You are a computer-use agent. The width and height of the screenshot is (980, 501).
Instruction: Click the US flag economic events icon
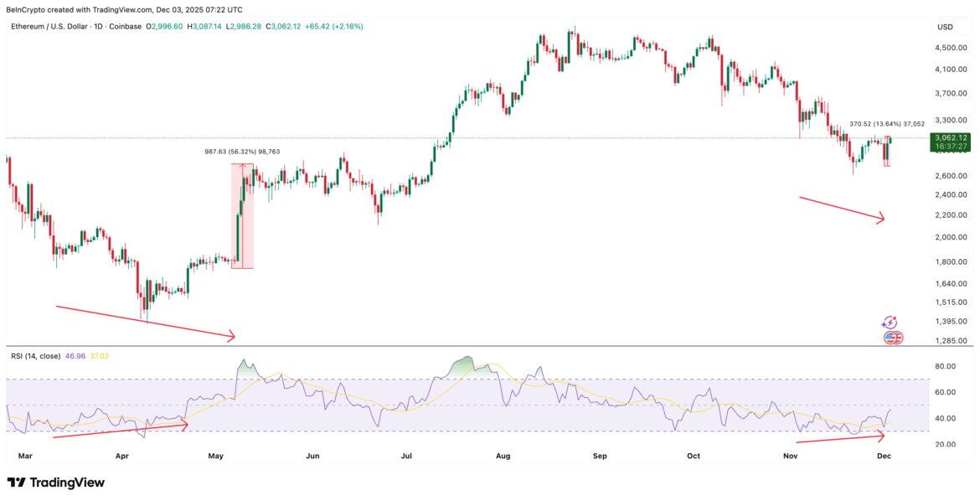click(893, 338)
